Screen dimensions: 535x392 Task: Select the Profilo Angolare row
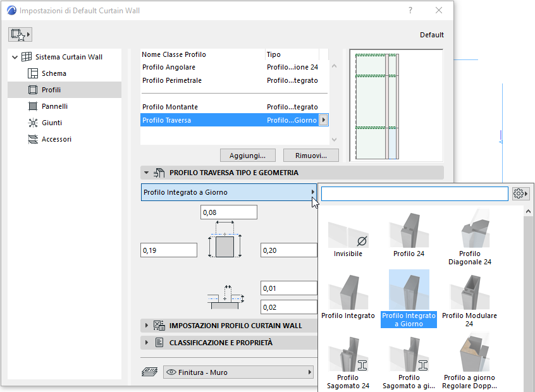pos(235,67)
